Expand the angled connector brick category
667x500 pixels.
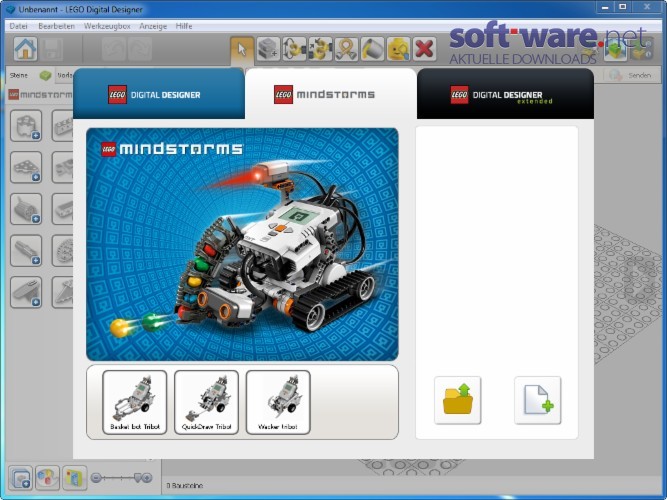click(26, 292)
